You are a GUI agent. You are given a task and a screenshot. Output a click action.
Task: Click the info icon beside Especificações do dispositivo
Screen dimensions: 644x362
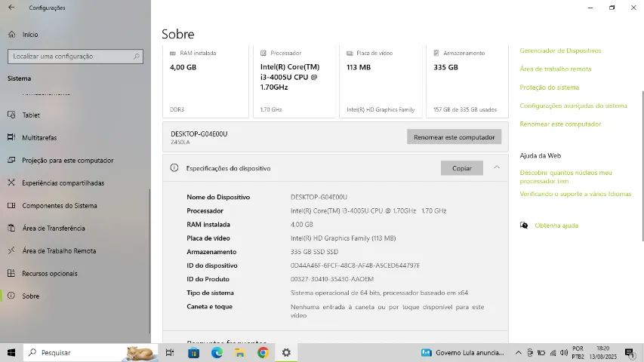pos(174,168)
